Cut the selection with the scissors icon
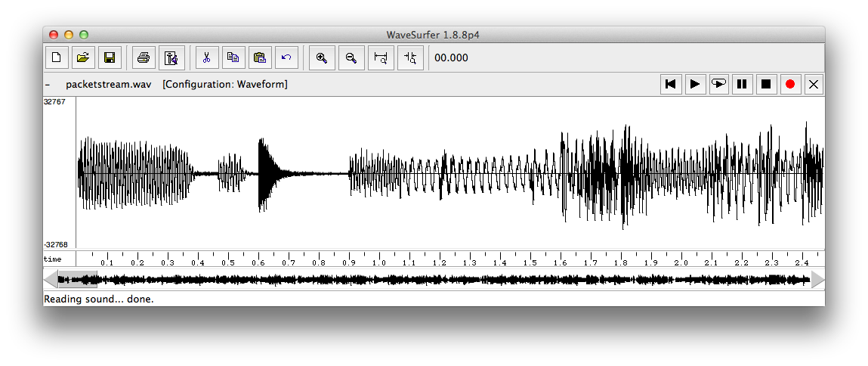 click(206, 57)
